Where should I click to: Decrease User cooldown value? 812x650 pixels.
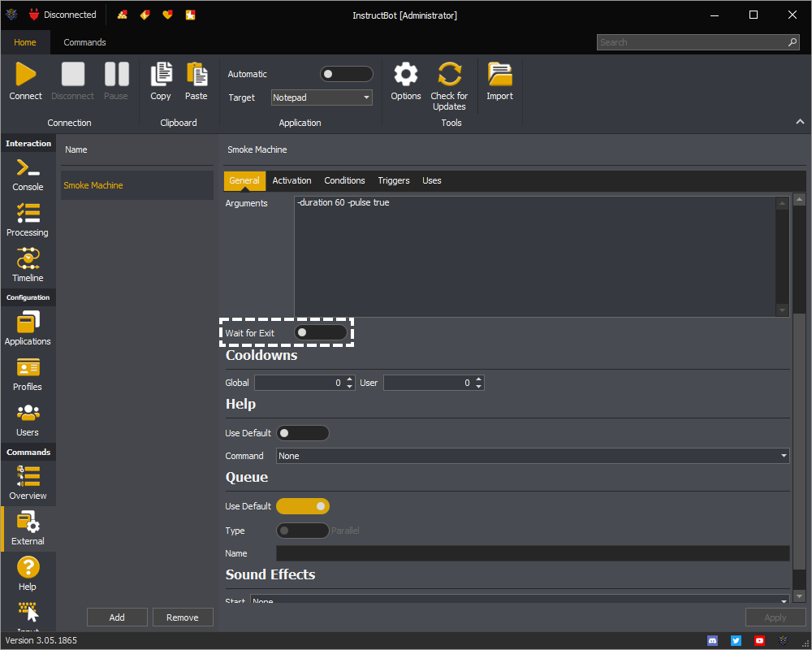coord(479,387)
